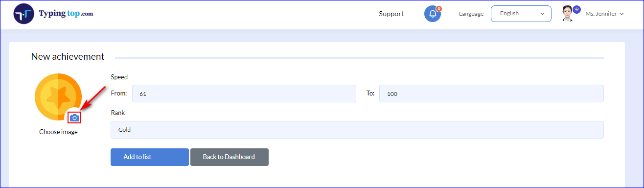644x188 pixels.
Task: Click the red notification count badge
Action: tap(438, 8)
